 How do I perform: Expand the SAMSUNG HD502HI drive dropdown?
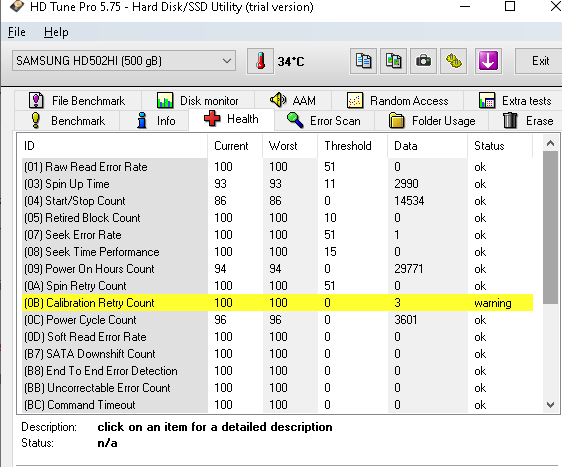point(124,61)
